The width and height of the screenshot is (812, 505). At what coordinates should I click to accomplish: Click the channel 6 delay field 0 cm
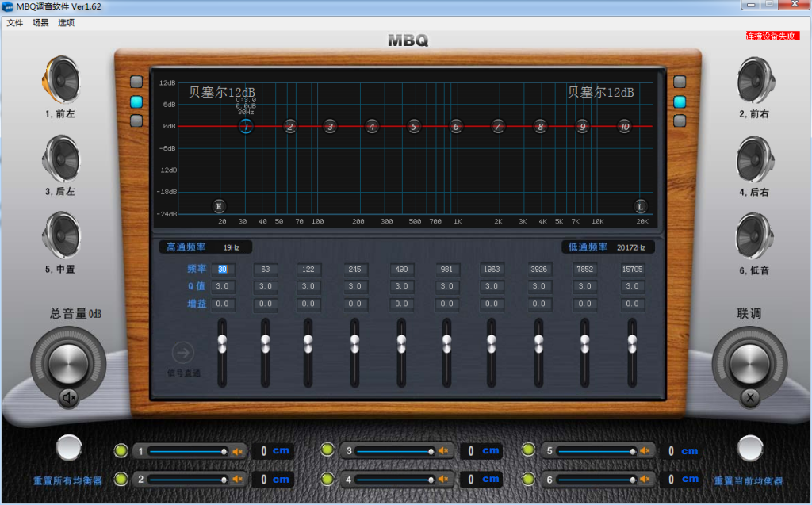683,480
